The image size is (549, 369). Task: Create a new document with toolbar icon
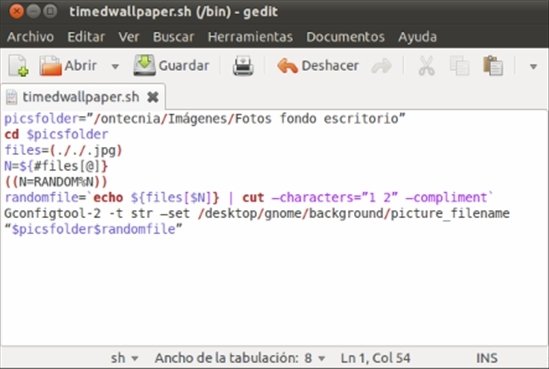click(x=18, y=65)
